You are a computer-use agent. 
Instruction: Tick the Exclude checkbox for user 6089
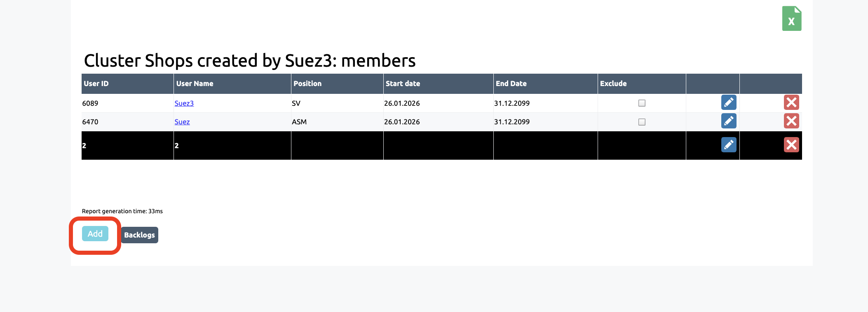pos(642,103)
